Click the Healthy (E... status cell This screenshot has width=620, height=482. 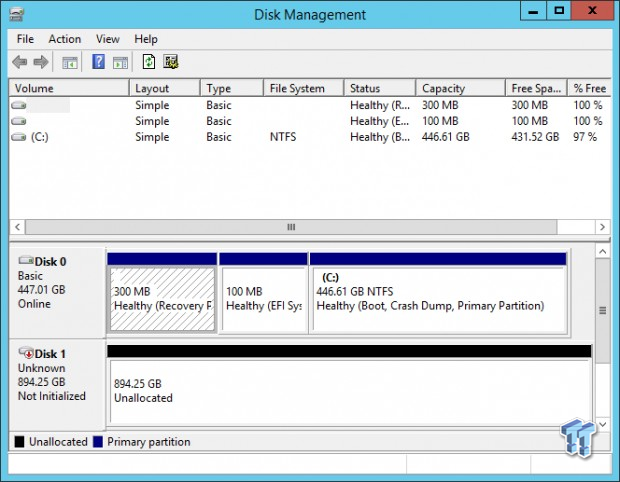(380, 121)
